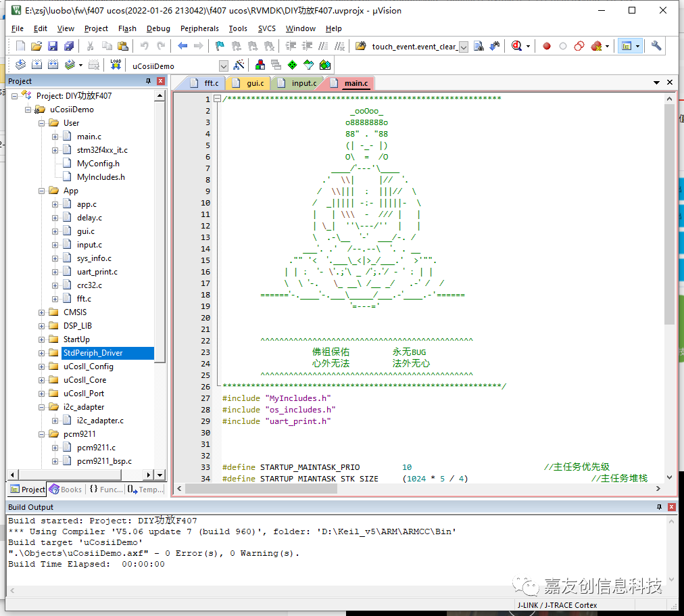Screen dimensions: 684x616
Task: Click the editor horizontal scrollbar thumb
Action: click(261, 489)
